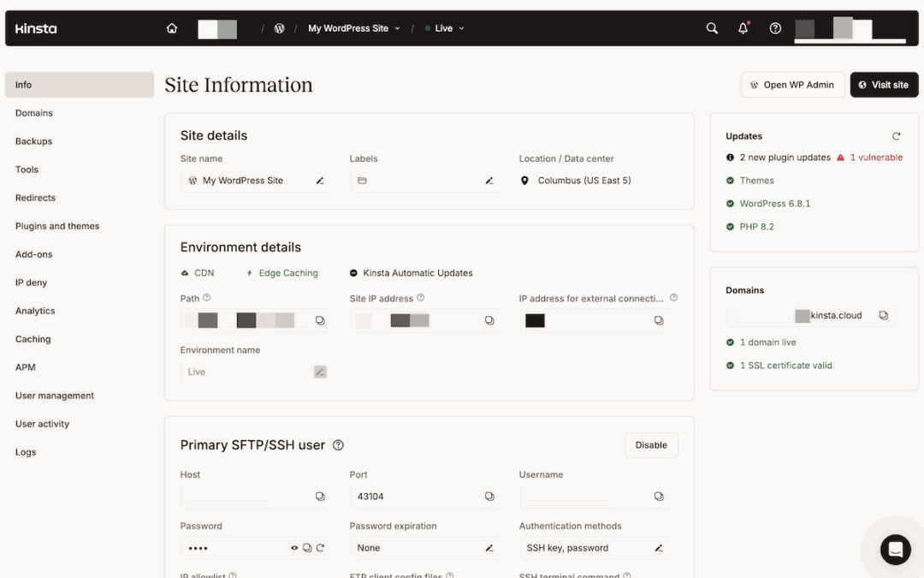The width and height of the screenshot is (924, 578).
Task: Copy the SFTP Username
Action: (659, 496)
